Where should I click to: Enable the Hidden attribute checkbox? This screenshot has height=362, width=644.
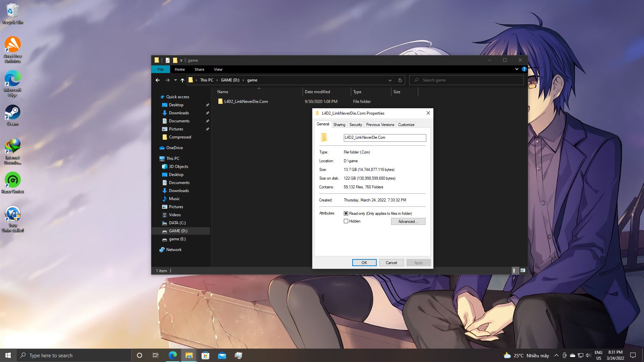(x=346, y=221)
